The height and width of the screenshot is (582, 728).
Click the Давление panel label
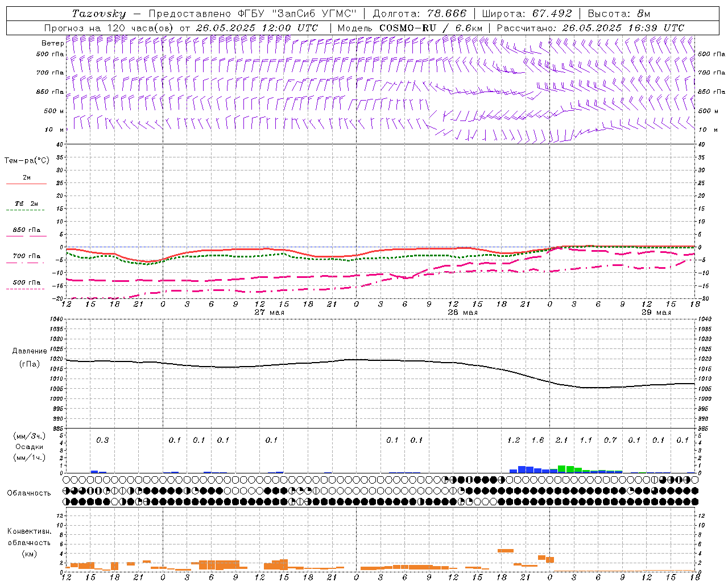coord(30,351)
